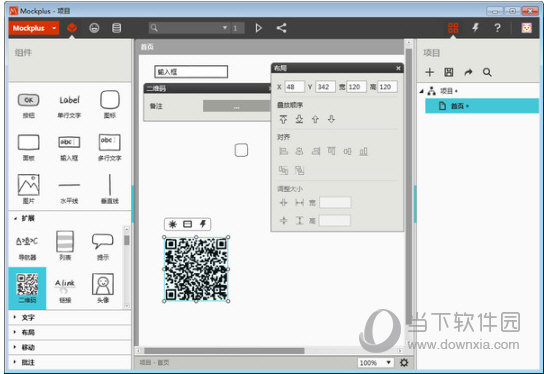Toggle the red grid panel icon
The height and width of the screenshot is (374, 544).
(x=453, y=28)
